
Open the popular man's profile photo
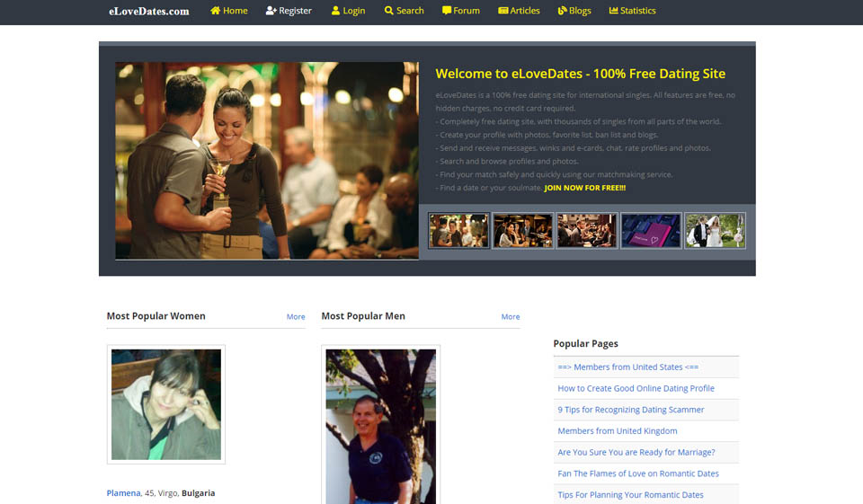(380, 426)
